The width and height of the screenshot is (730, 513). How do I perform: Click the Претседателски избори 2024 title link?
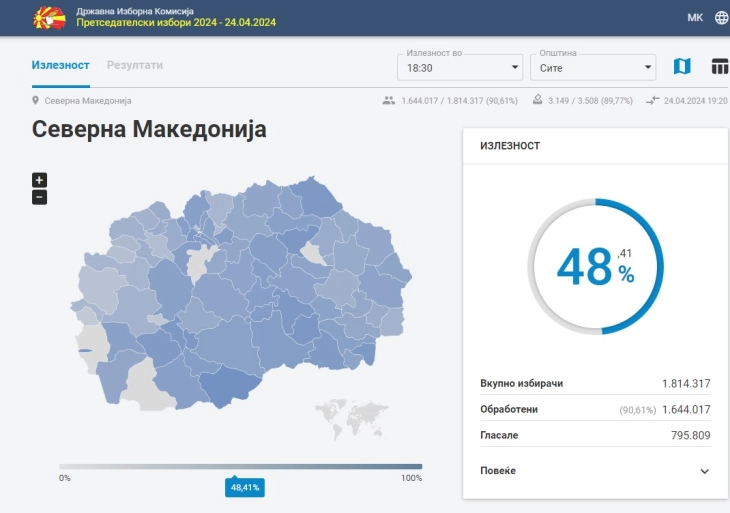pyautogui.click(x=176, y=22)
